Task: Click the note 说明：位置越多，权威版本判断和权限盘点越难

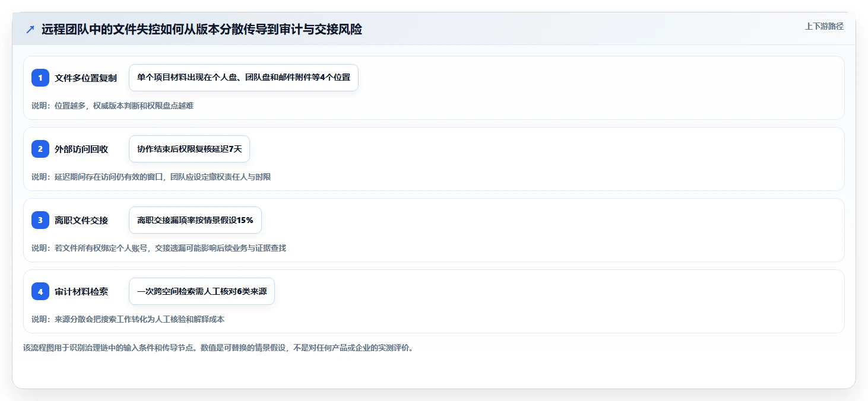Action: (112, 106)
